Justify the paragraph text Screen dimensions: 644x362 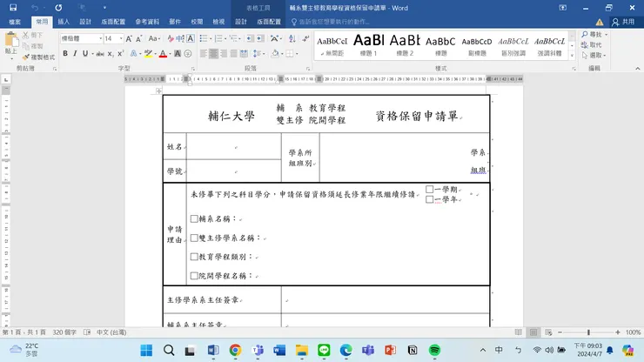tap(234, 53)
